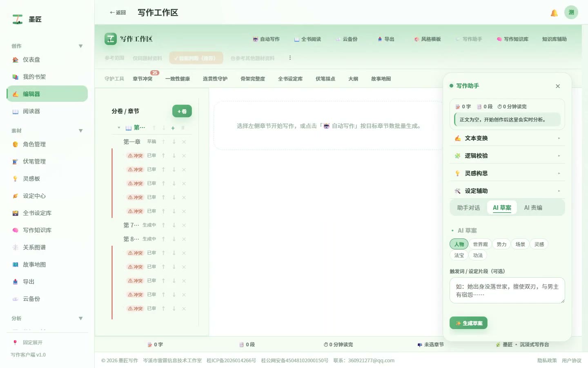Open the 隐私政策 footer link
Screen dimensions: 588x368
(547, 361)
